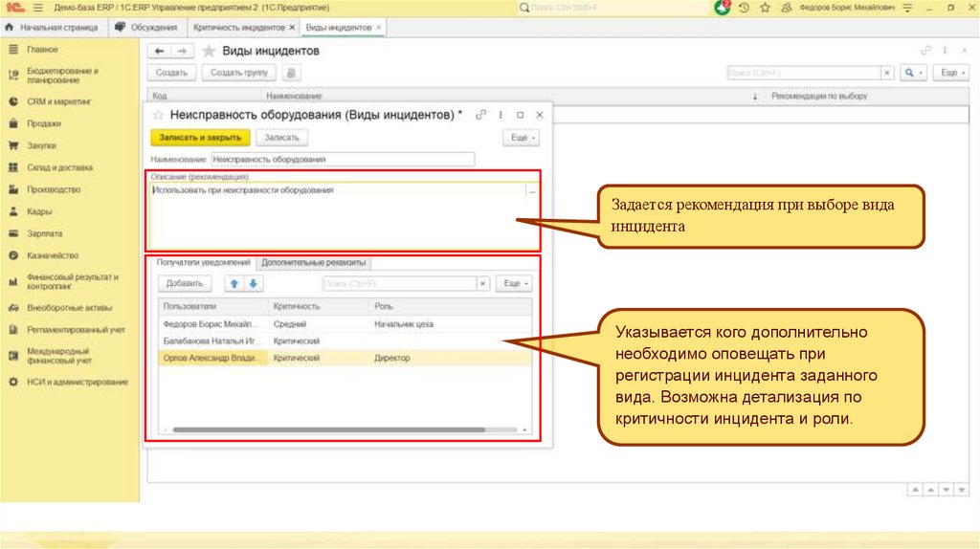Clear recipients table search field
The image size is (980, 549).
click(482, 283)
